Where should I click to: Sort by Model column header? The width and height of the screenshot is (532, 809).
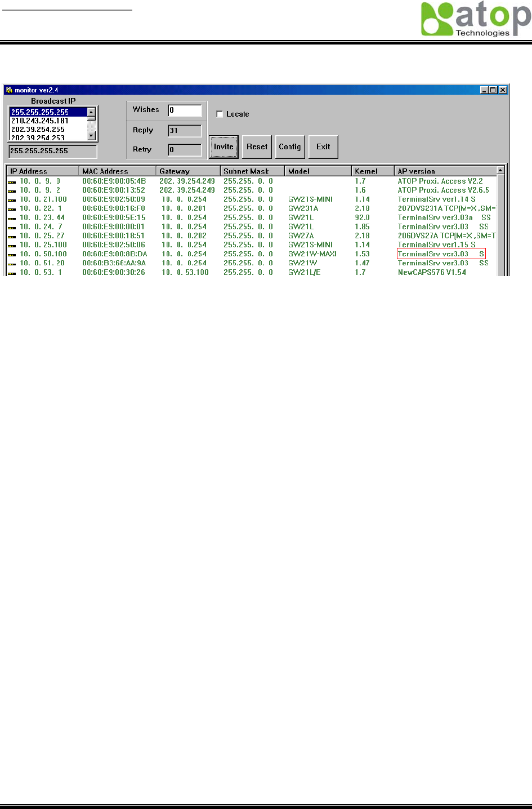pyautogui.click(x=318, y=171)
